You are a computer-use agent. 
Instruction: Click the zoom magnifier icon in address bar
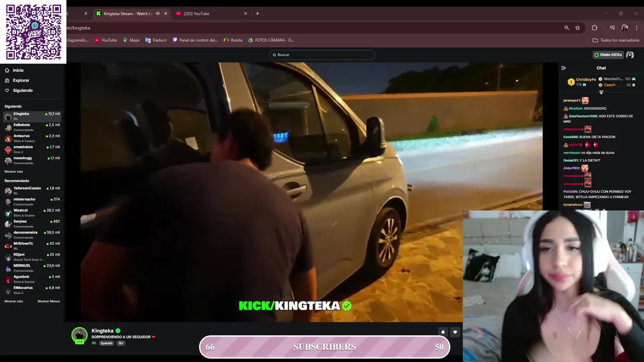click(567, 28)
